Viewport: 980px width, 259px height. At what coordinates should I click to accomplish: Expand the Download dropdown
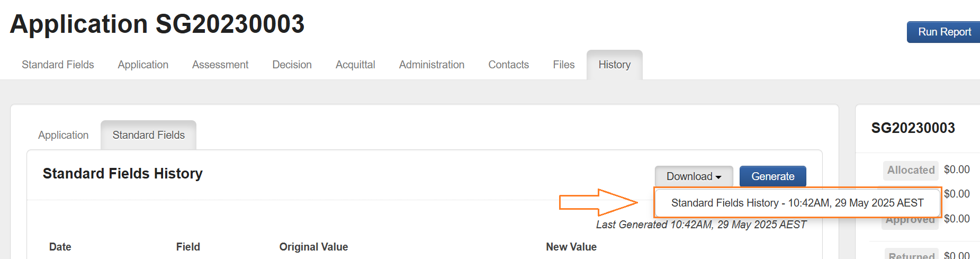[x=694, y=176]
